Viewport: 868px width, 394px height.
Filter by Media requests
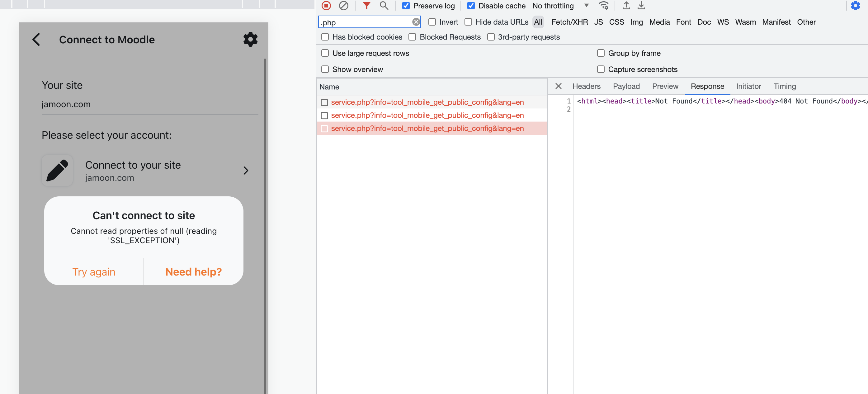659,22
